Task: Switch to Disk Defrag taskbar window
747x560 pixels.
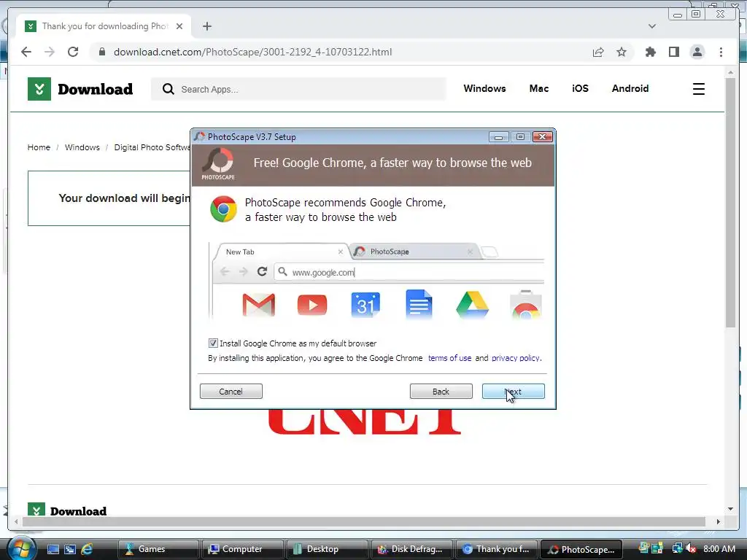Action: [x=411, y=549]
